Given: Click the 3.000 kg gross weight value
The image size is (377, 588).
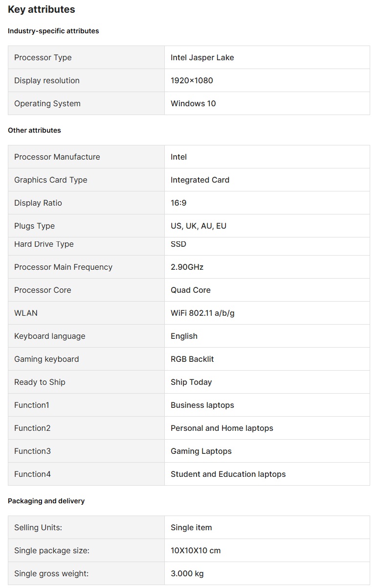Looking at the screenshot, I should point(187,573).
